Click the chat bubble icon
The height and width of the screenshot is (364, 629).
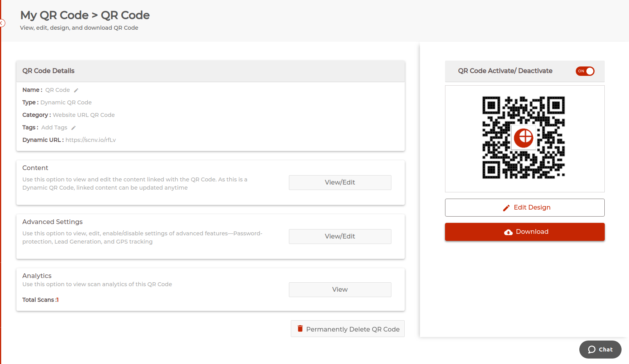click(x=592, y=350)
